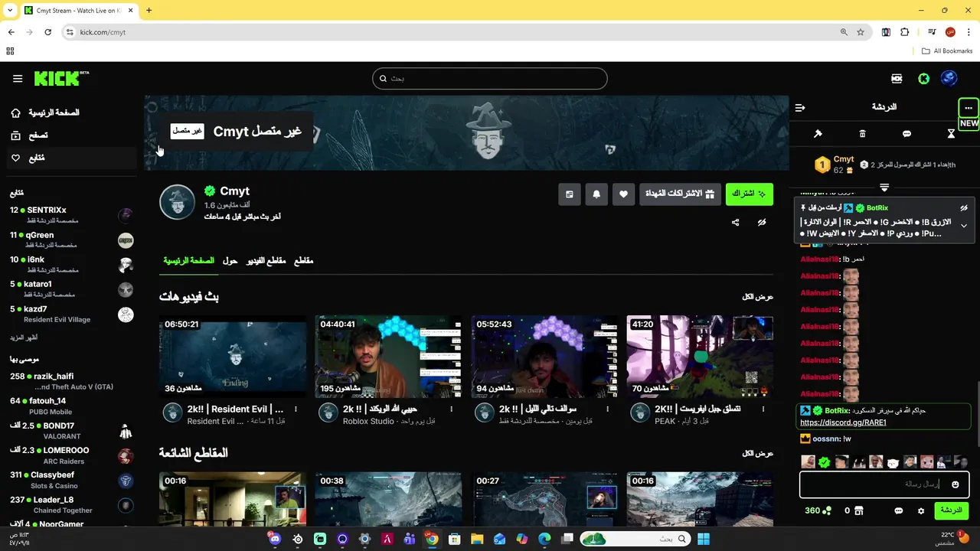Click the green اشتراك subscribe button

coord(750,194)
